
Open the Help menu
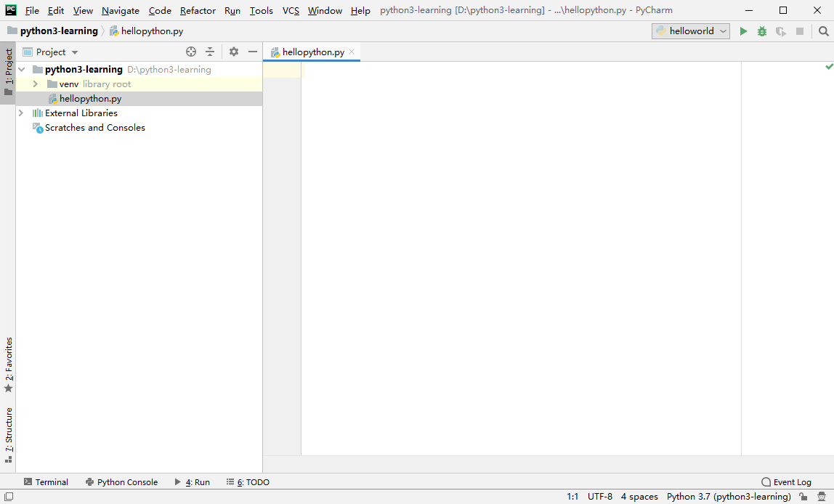coord(360,11)
